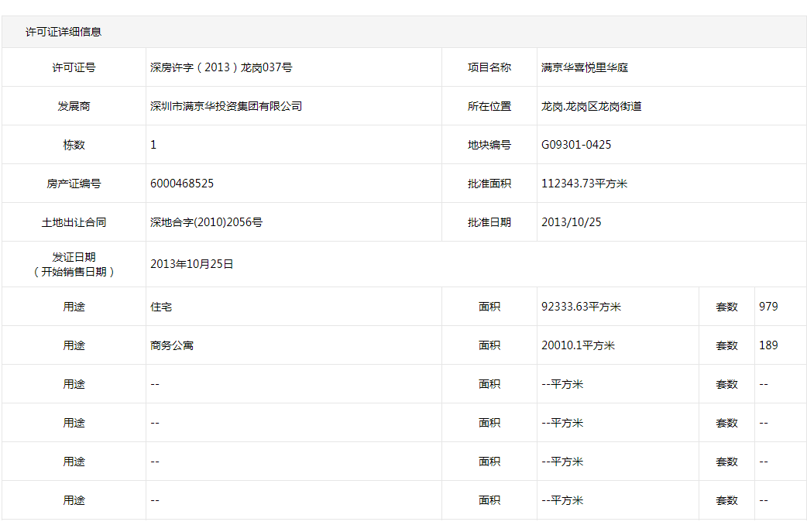Select approved area 112343.73平方米
The image size is (807, 532).
584,184
